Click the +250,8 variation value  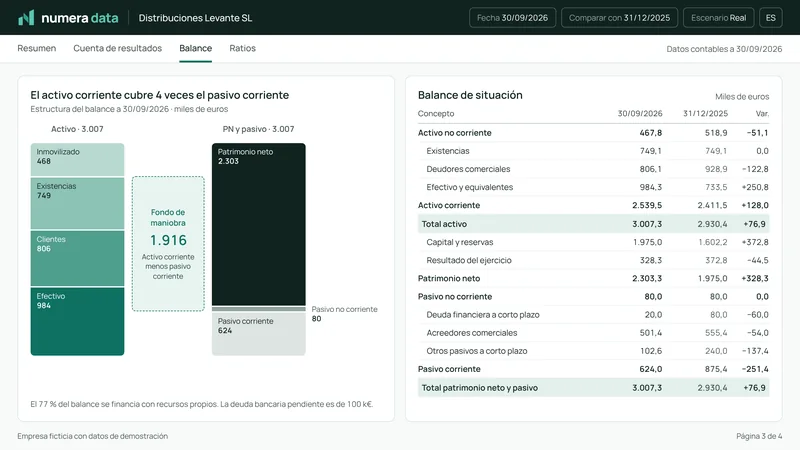coord(755,187)
